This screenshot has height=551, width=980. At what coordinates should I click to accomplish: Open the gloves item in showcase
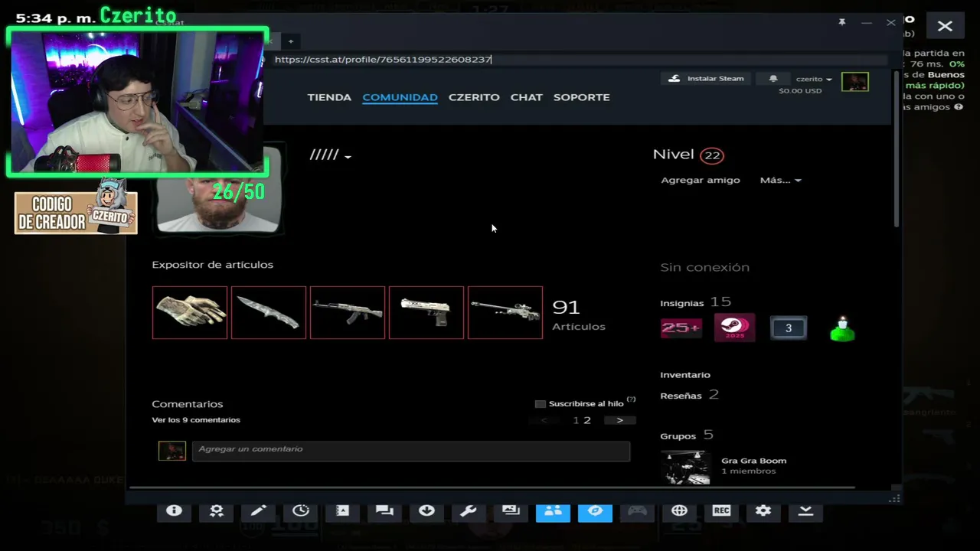click(x=190, y=312)
